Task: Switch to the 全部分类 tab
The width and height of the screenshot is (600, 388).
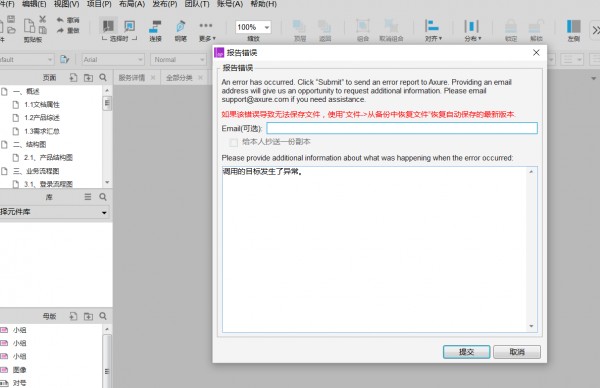Action: click(179, 78)
